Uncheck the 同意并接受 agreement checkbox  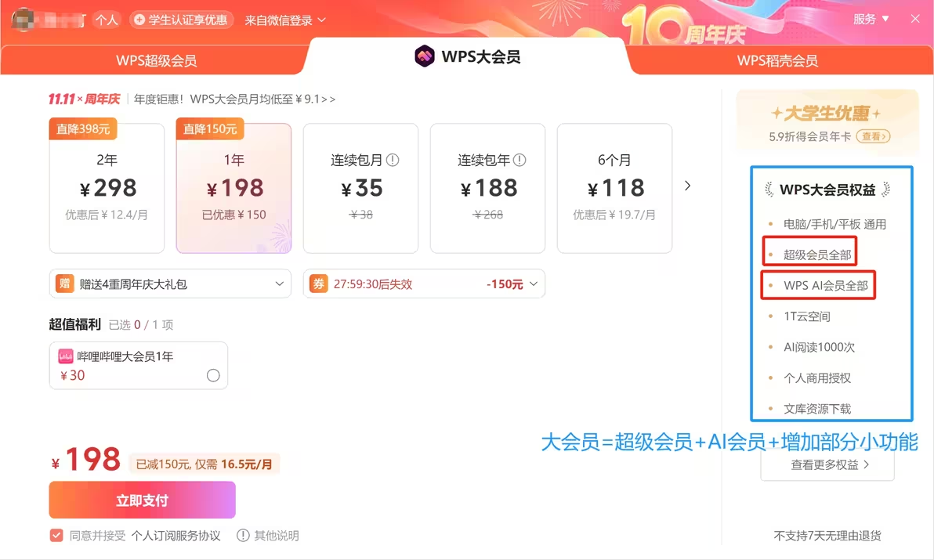click(56, 536)
